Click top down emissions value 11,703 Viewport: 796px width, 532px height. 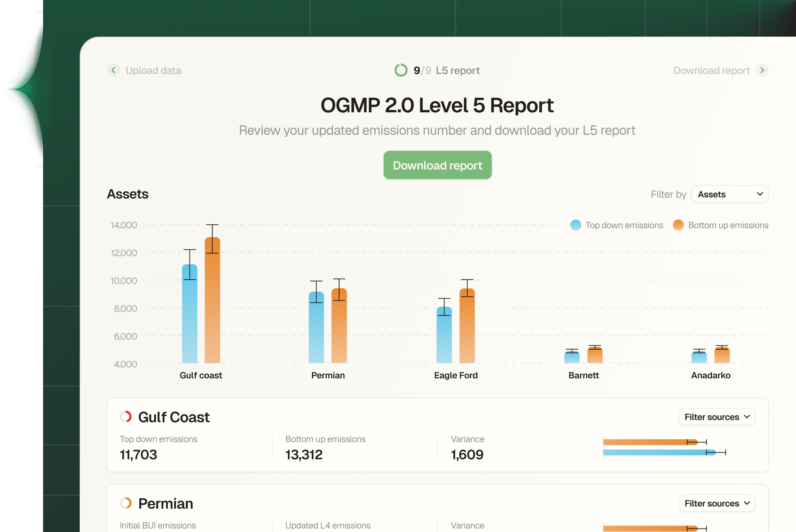[138, 455]
